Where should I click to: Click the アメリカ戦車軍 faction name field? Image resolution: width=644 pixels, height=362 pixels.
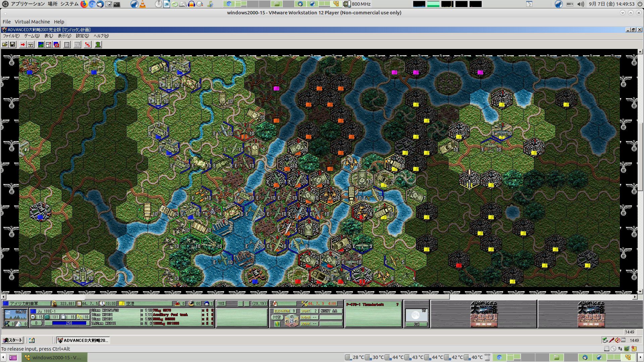[29, 304]
